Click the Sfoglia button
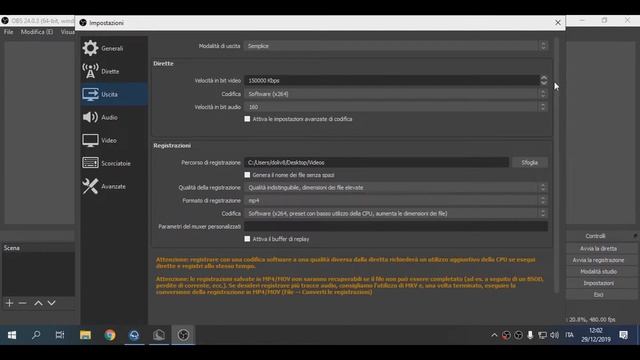The width and height of the screenshot is (640, 360). 529,162
